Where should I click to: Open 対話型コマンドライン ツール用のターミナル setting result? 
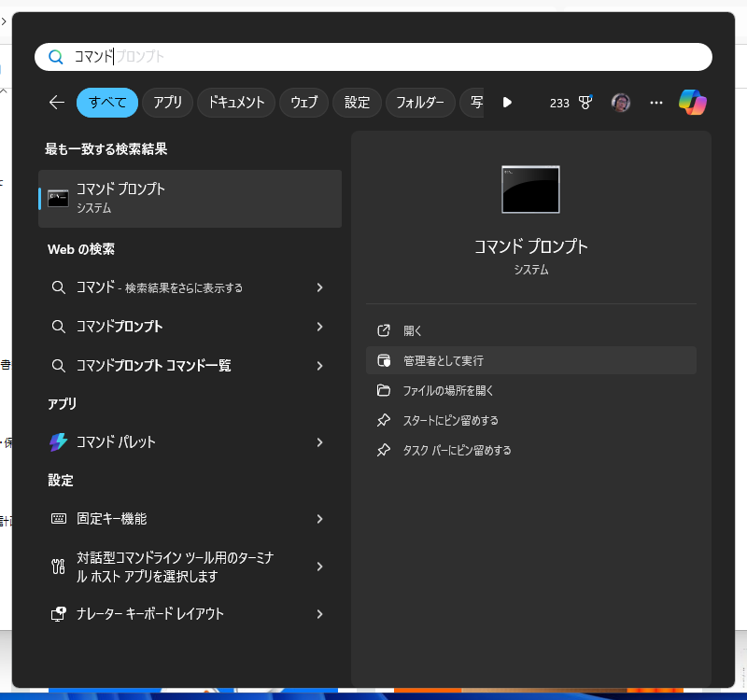click(190, 567)
